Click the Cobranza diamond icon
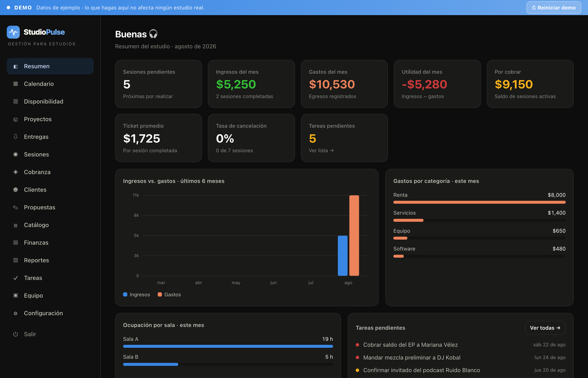 coord(16,172)
